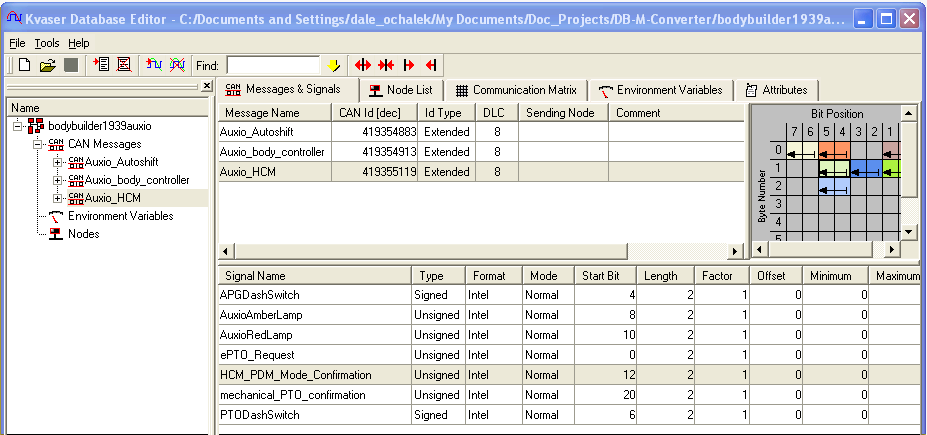This screenshot has height=435, width=927.
Task: Click the collapse-all red arrows icon
Action: pyautogui.click(x=386, y=65)
